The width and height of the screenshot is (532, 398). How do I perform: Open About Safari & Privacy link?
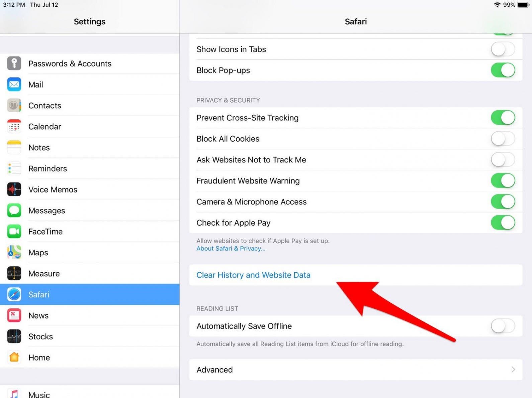231,248
